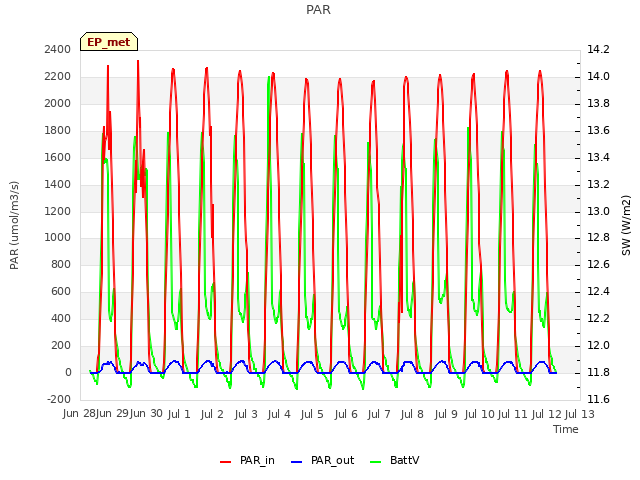
Task: Click the Jul 8 date tick label
Action: click(x=412, y=414)
